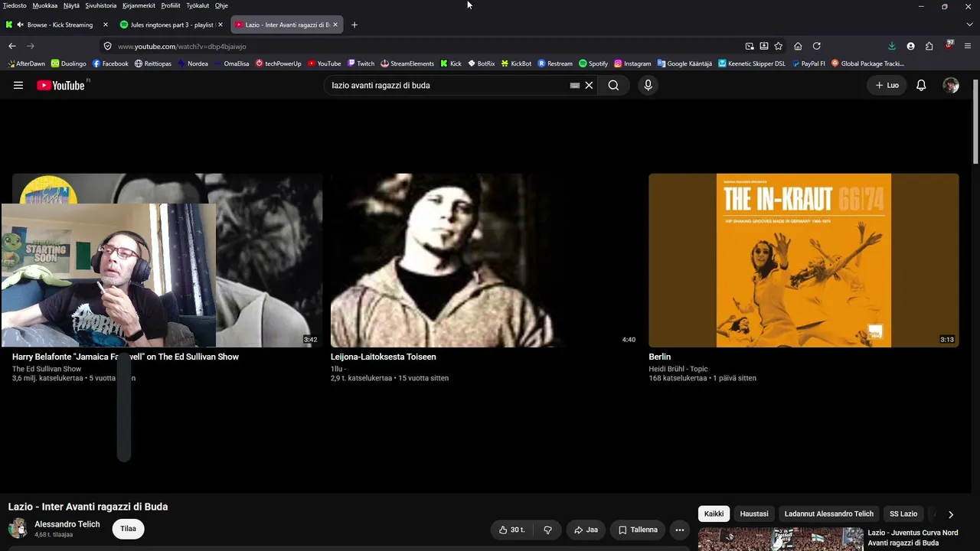The image size is (980, 551).
Task: Select the Ladannut Alessandro Telich chip
Action: point(829,514)
